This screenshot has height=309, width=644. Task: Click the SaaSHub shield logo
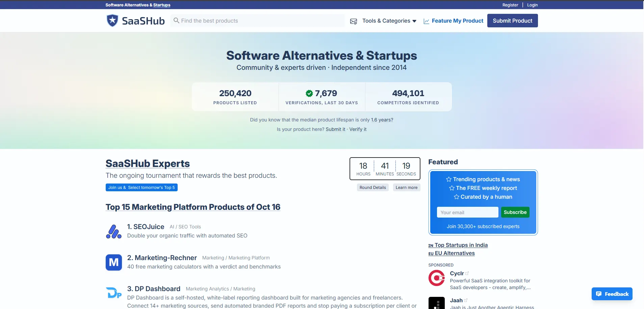pyautogui.click(x=112, y=21)
